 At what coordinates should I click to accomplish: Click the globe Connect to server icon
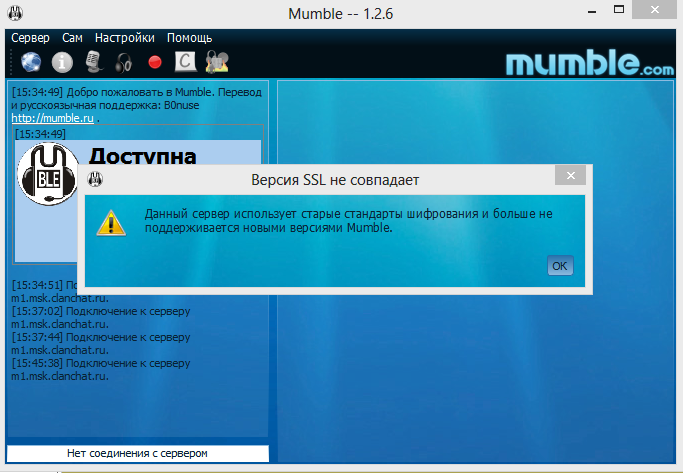31,62
